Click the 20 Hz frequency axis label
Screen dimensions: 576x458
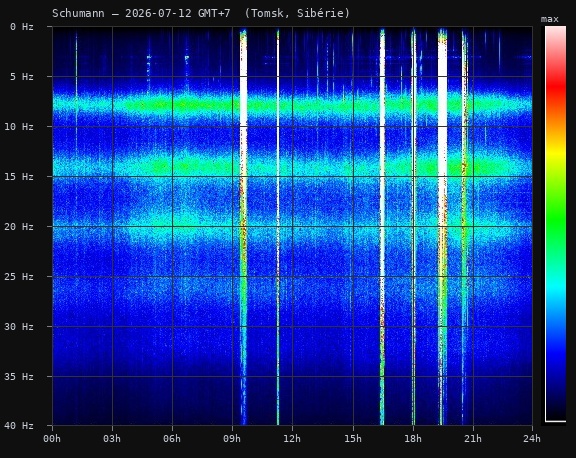19,227
